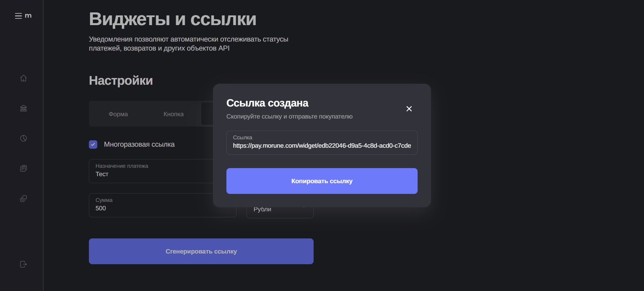Switch to the 'Кнопка' tab

pos(173,114)
